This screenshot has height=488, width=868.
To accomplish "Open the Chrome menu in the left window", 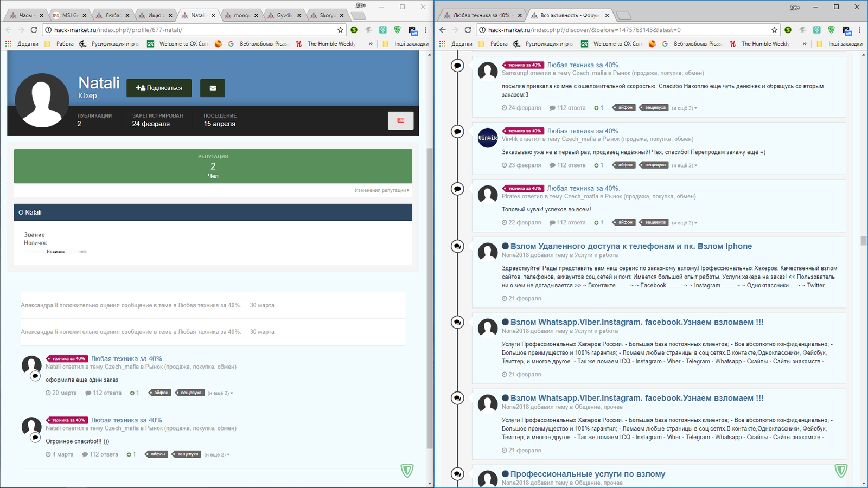I will 426,30.
